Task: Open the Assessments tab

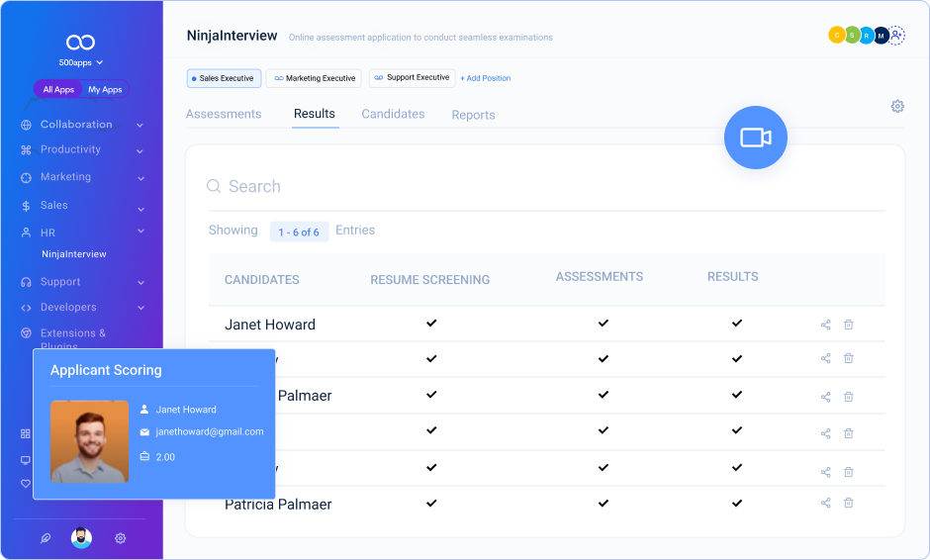Action: pos(224,114)
